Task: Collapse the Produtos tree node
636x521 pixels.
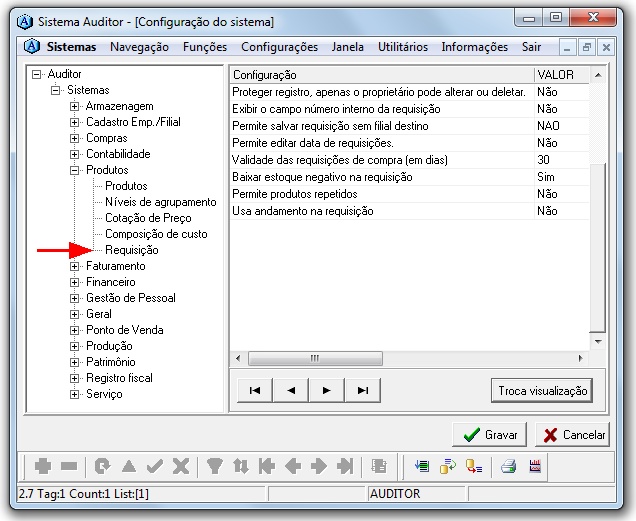Action: (x=75, y=171)
